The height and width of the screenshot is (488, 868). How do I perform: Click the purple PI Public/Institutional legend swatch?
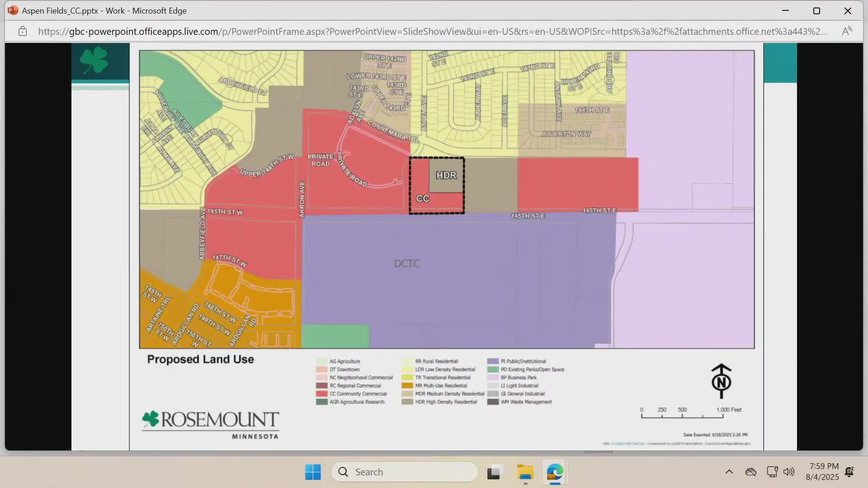(493, 361)
